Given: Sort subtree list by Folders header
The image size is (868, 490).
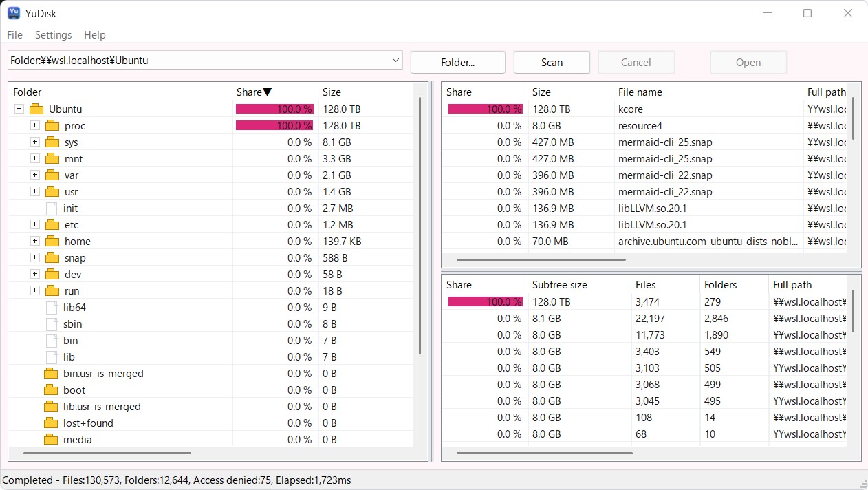Looking at the screenshot, I should 734,284.
